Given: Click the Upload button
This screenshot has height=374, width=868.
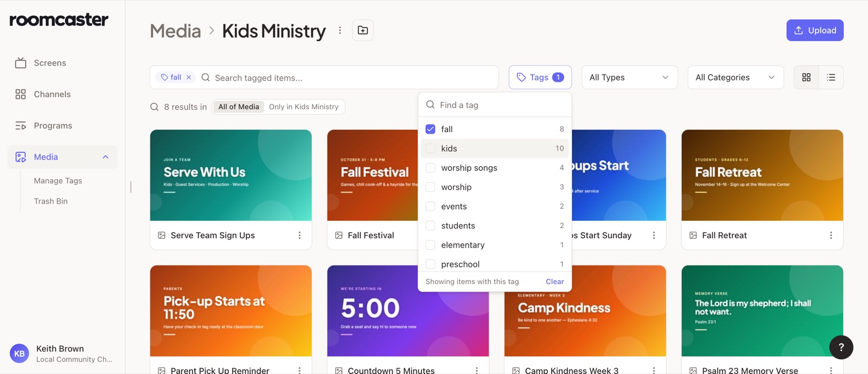Looking at the screenshot, I should click(815, 30).
